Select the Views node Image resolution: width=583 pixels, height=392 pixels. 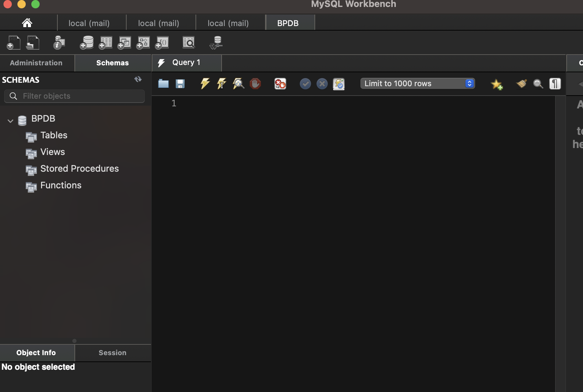tap(53, 152)
